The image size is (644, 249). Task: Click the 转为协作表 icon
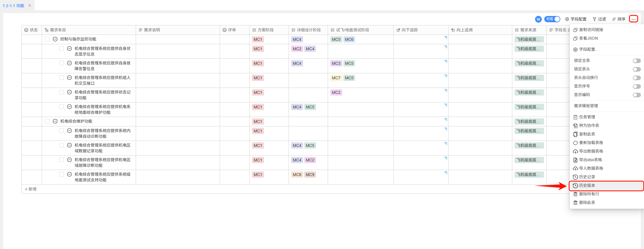point(575,125)
